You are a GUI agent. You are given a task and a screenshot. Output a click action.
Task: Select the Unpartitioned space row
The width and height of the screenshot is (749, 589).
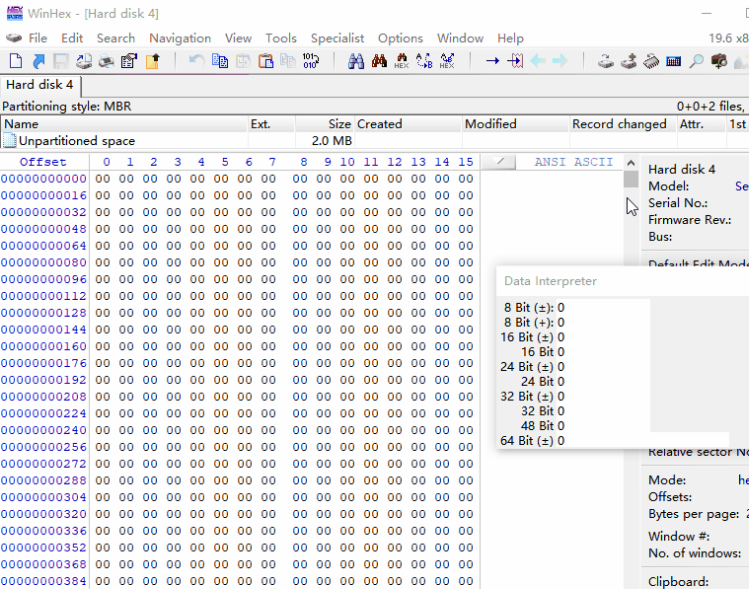[x=374, y=141]
